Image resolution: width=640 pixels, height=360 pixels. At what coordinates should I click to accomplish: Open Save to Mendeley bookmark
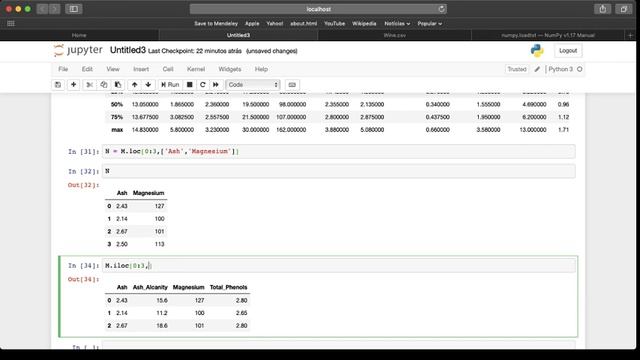tap(216, 24)
